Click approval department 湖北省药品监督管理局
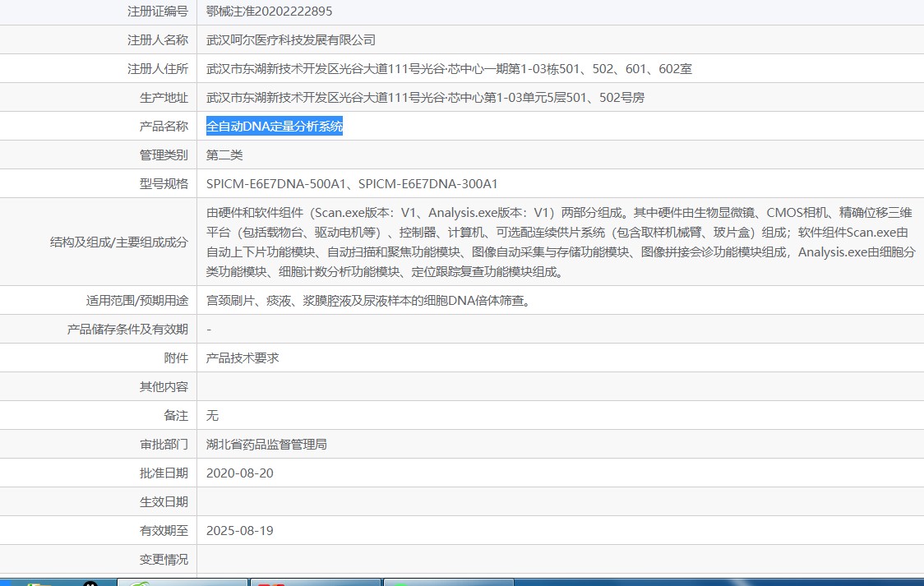 click(x=267, y=445)
